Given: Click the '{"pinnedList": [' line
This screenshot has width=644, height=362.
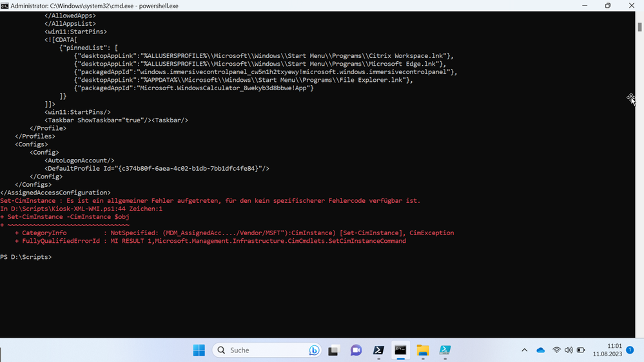Looking at the screenshot, I should pyautogui.click(x=89, y=48).
